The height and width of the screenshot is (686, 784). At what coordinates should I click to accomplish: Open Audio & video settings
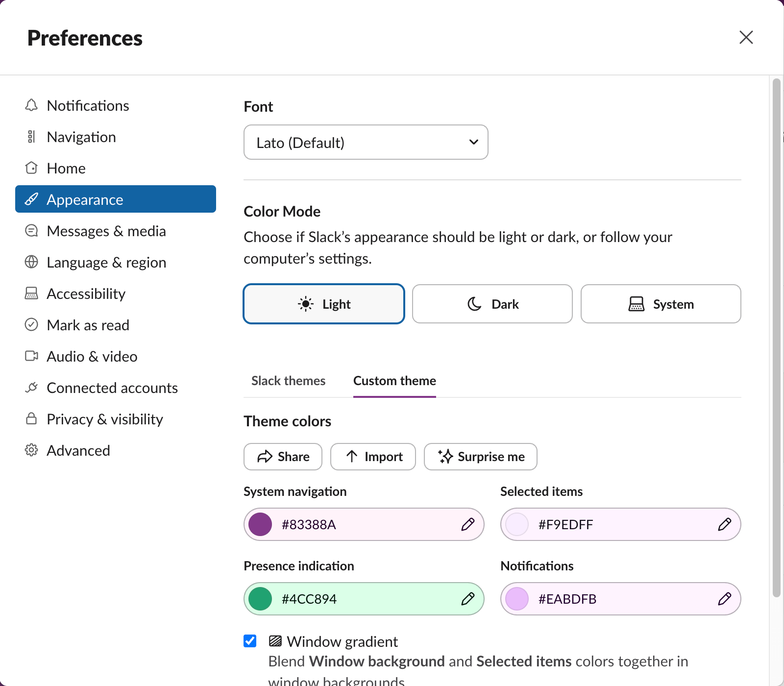[x=116, y=356]
